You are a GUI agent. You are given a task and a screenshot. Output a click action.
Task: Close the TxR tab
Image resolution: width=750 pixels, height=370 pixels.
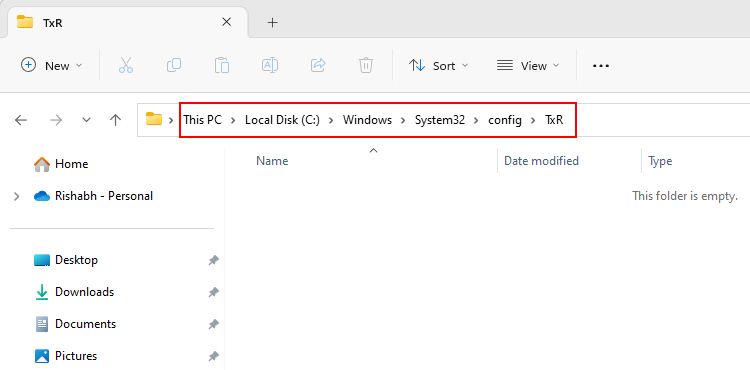pyautogui.click(x=227, y=22)
